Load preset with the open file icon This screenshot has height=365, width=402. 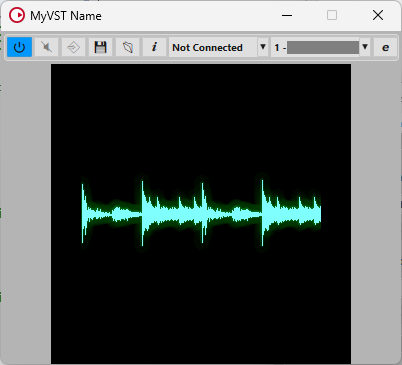click(127, 47)
